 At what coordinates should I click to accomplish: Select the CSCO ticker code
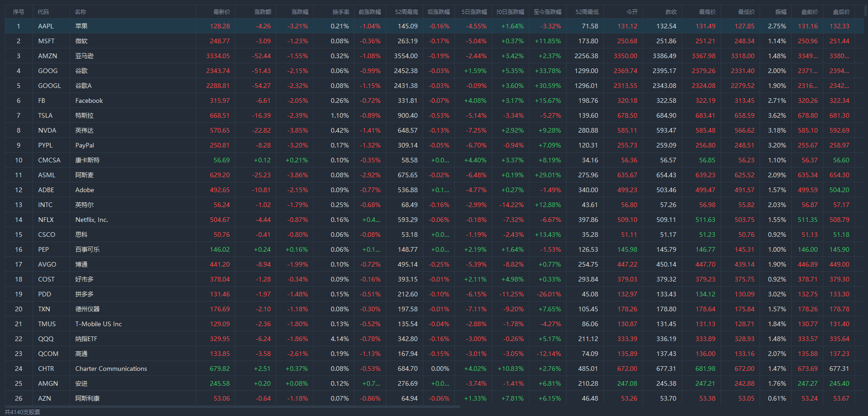tap(47, 235)
